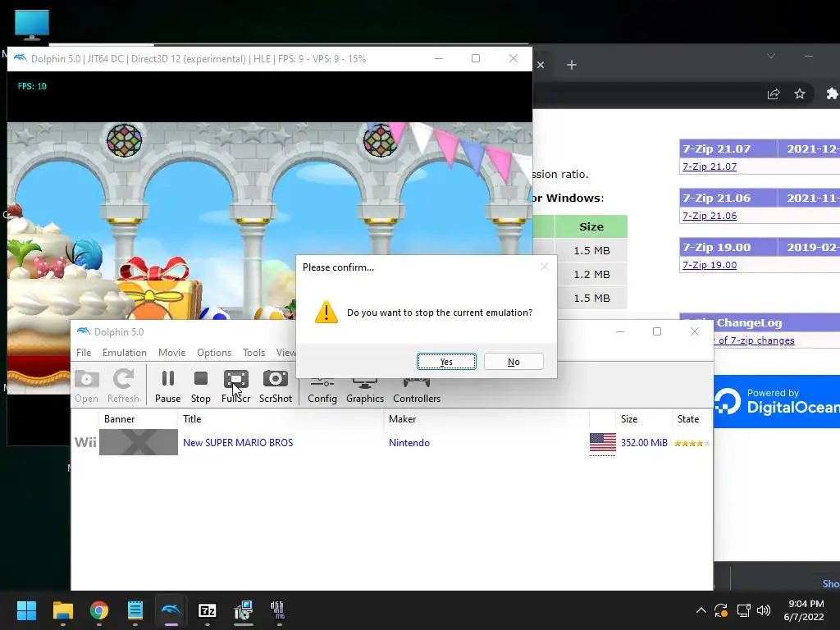Open the notepad app in taskbar

click(135, 610)
